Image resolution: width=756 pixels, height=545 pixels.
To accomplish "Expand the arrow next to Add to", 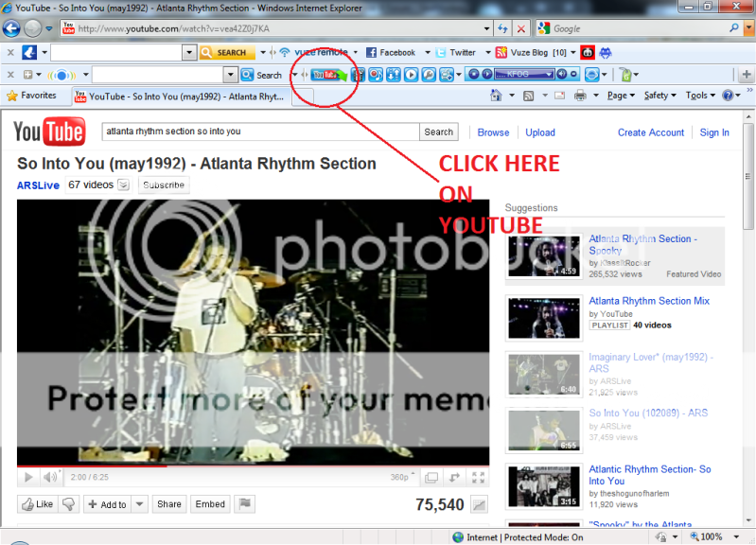I will pos(139,504).
